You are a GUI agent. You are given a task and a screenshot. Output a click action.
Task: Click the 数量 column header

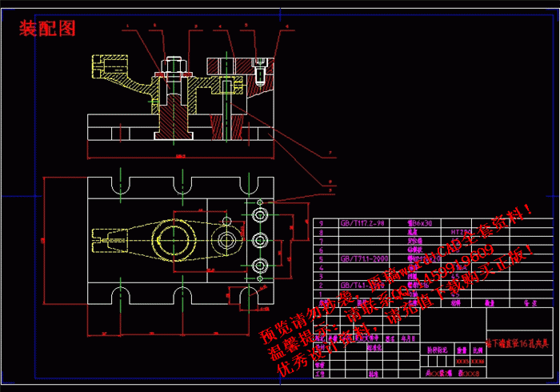pyautogui.click(x=490, y=303)
